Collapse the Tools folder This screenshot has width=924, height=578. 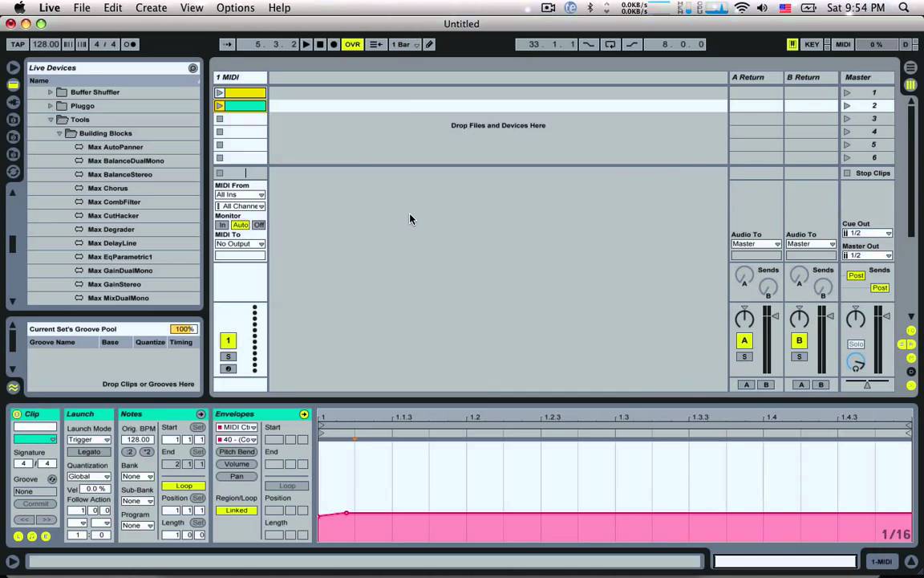click(x=51, y=120)
